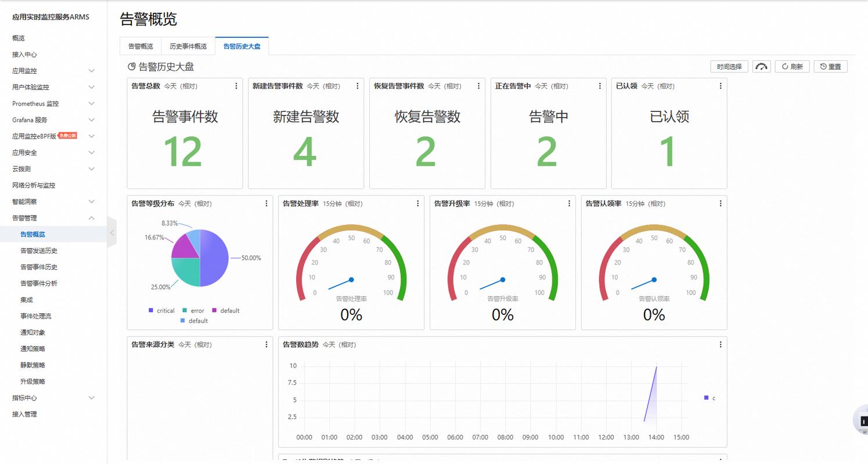The height and width of the screenshot is (464, 868).
Task: Open the 告警来源分类 panel options menu
Action: [266, 345]
